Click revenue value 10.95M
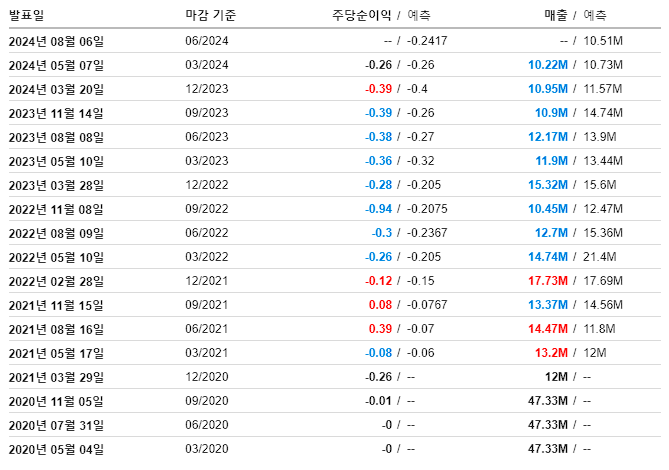This screenshot has width=669, height=470. pyautogui.click(x=548, y=89)
